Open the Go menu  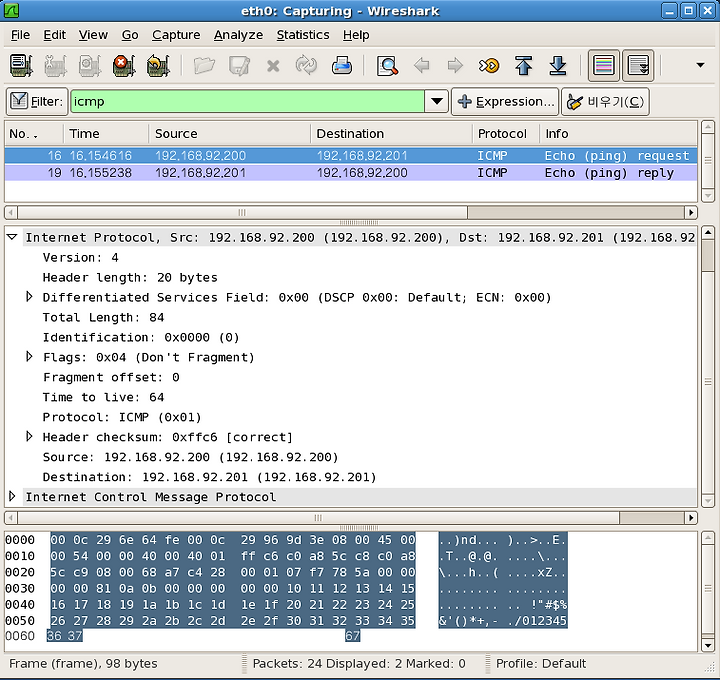130,35
